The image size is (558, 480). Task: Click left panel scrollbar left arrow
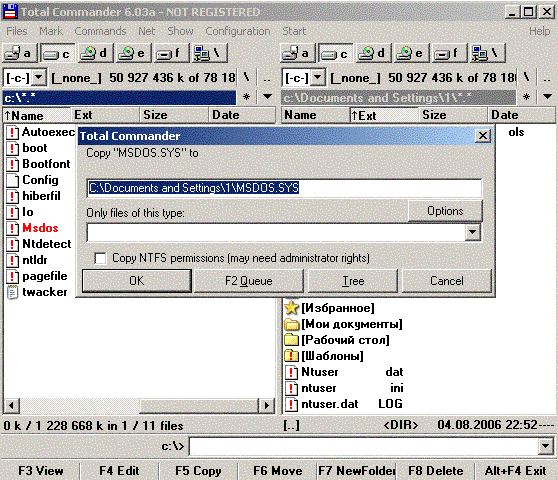[12, 405]
